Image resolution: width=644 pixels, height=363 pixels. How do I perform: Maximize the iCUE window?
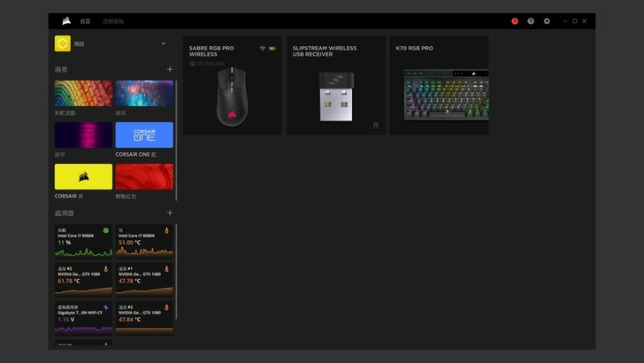point(575,21)
